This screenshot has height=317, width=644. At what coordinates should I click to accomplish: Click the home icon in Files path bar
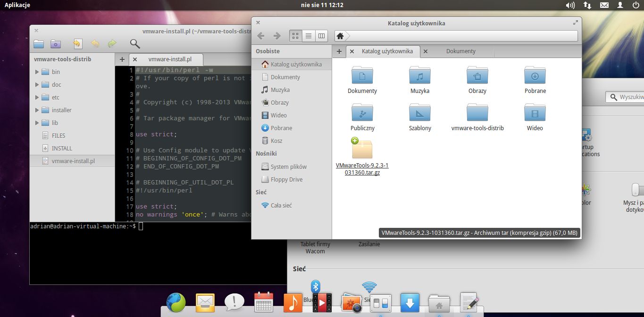click(340, 36)
